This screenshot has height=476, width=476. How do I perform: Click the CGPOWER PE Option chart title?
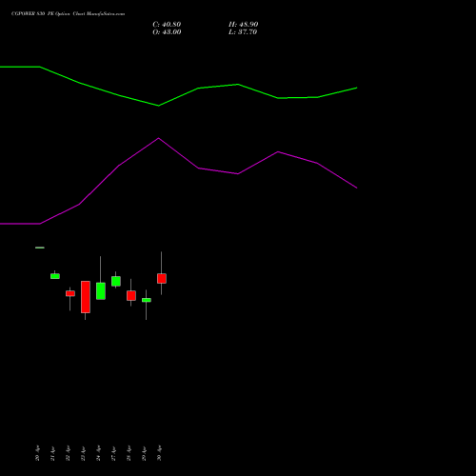coord(68,14)
